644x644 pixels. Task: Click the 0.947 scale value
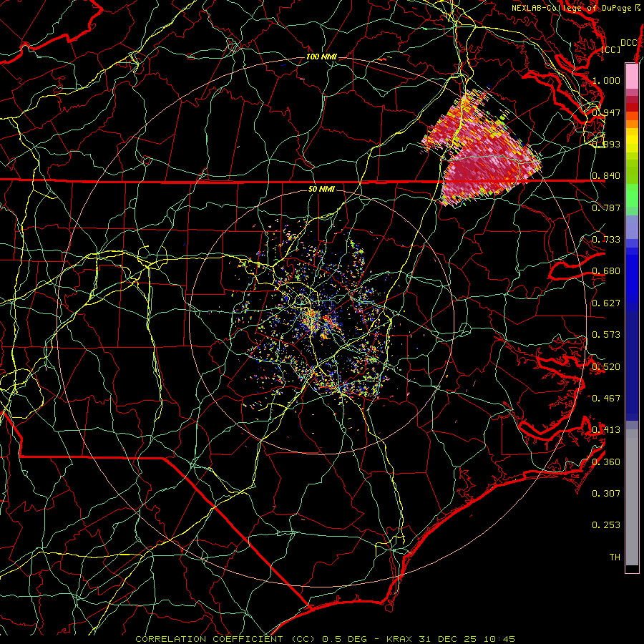(x=606, y=112)
